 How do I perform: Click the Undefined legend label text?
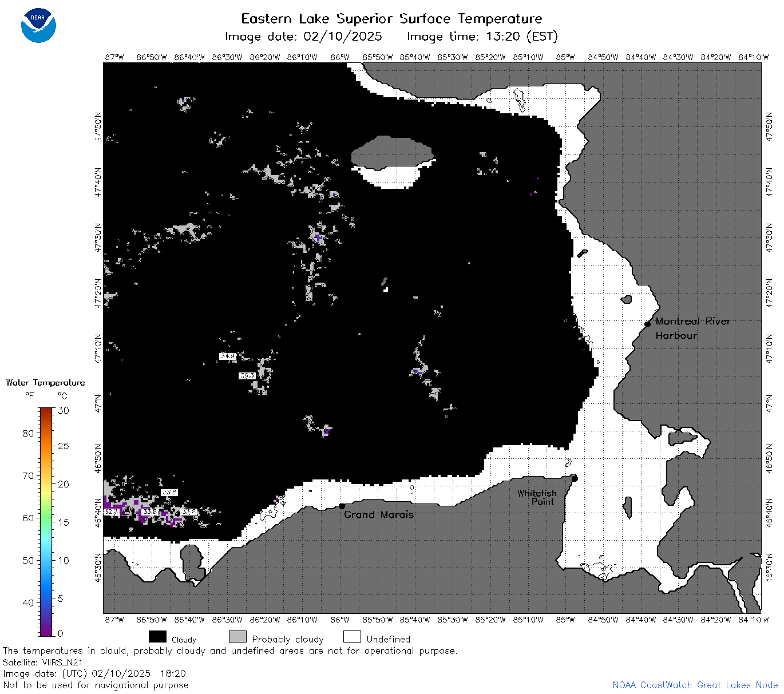point(389,639)
